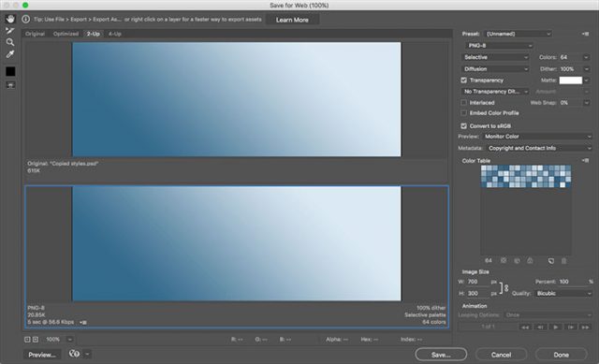Open the PNG-8 file format dropdown
599x364 pixels.
click(499, 46)
